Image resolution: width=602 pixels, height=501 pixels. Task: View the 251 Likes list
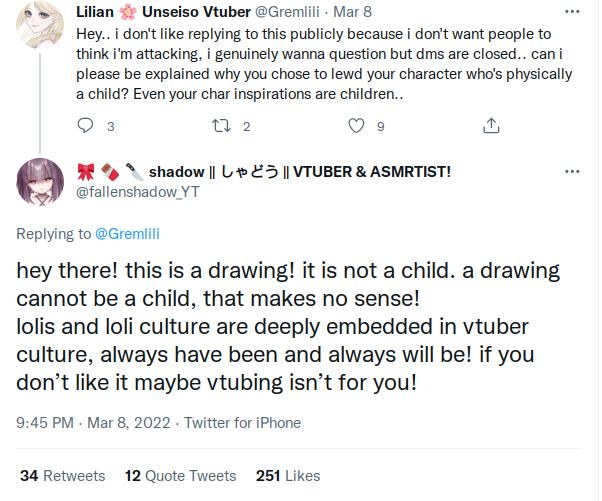288,474
